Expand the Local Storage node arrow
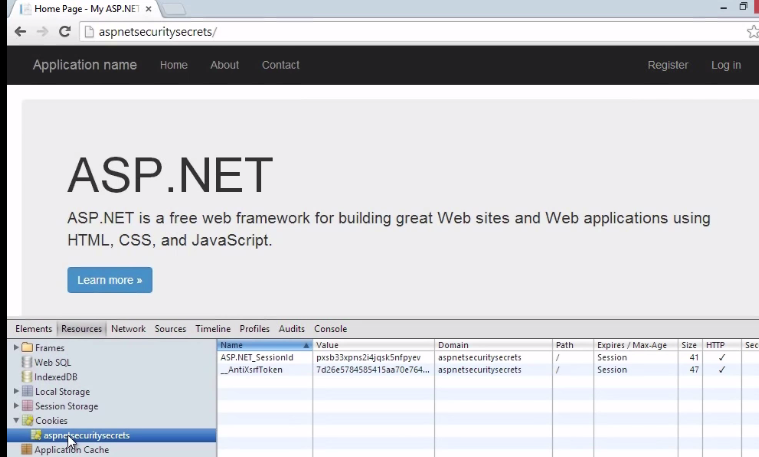 [x=16, y=391]
